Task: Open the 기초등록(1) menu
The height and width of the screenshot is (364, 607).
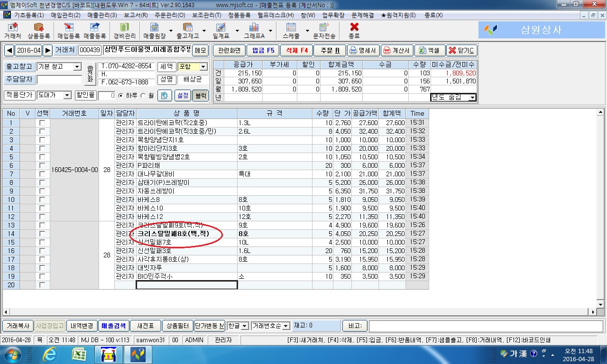Action: click(29, 15)
